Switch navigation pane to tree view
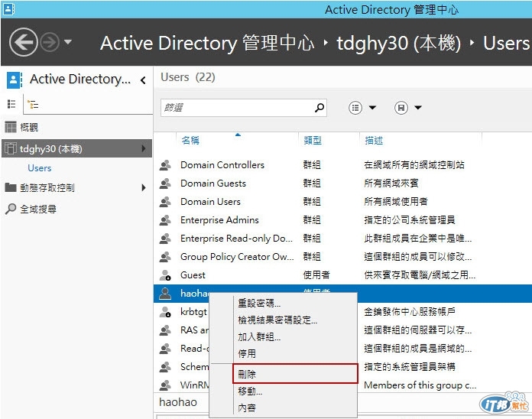This screenshot has width=532, height=419. (x=33, y=105)
